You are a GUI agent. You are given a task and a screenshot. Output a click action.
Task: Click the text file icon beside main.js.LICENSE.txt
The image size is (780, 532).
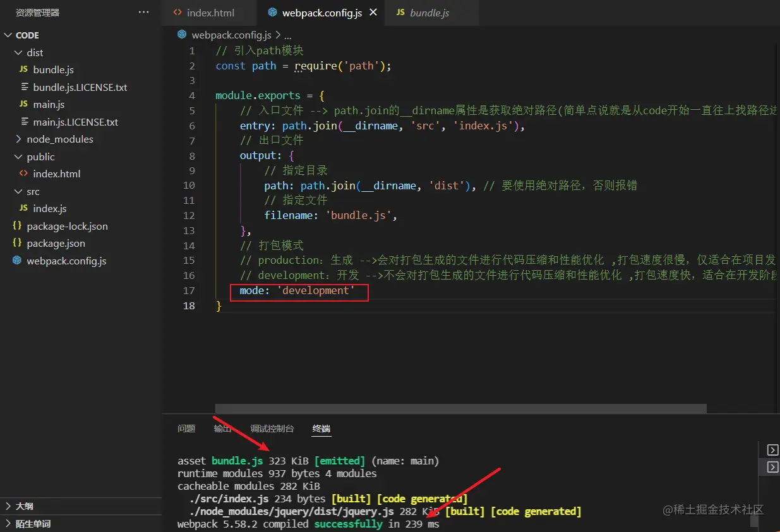[x=24, y=122]
